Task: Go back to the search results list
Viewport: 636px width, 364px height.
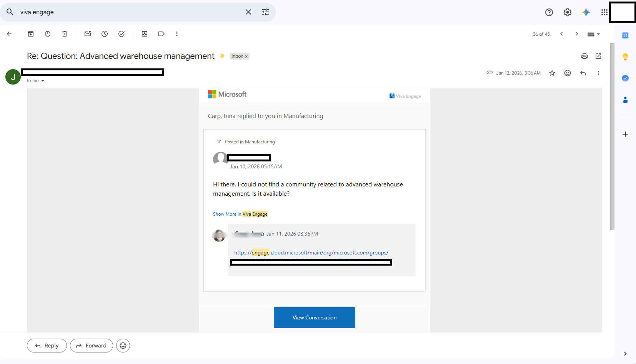Action: coord(10,34)
